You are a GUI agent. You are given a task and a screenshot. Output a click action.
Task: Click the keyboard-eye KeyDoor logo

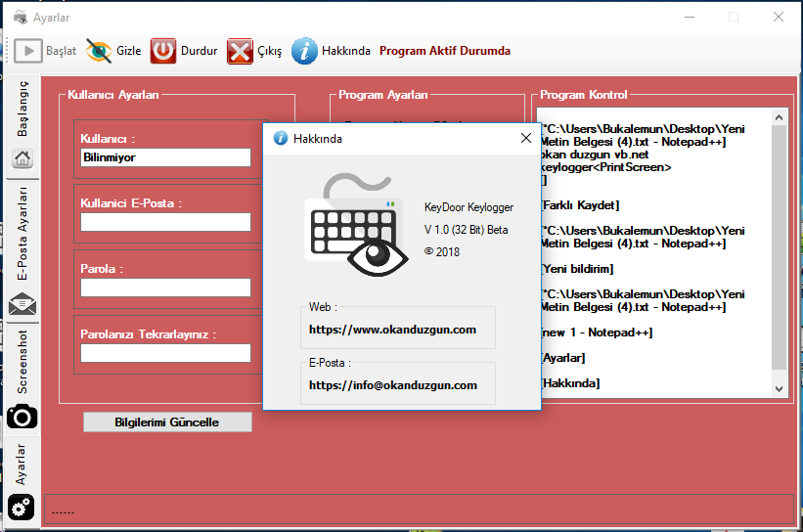(356, 225)
